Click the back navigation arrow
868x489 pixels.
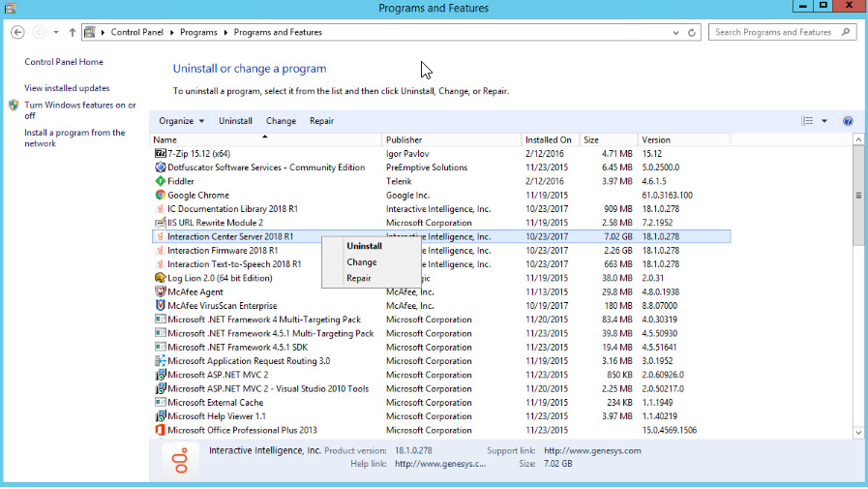[17, 32]
